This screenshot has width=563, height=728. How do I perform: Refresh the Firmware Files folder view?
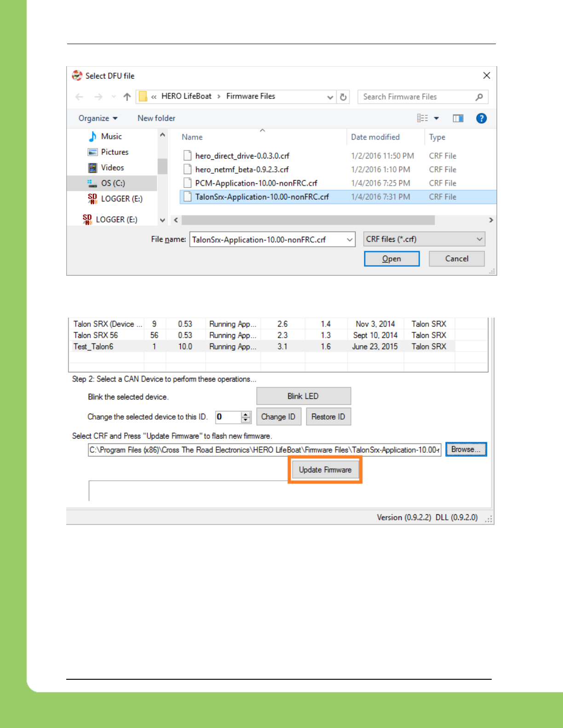pyautogui.click(x=343, y=97)
